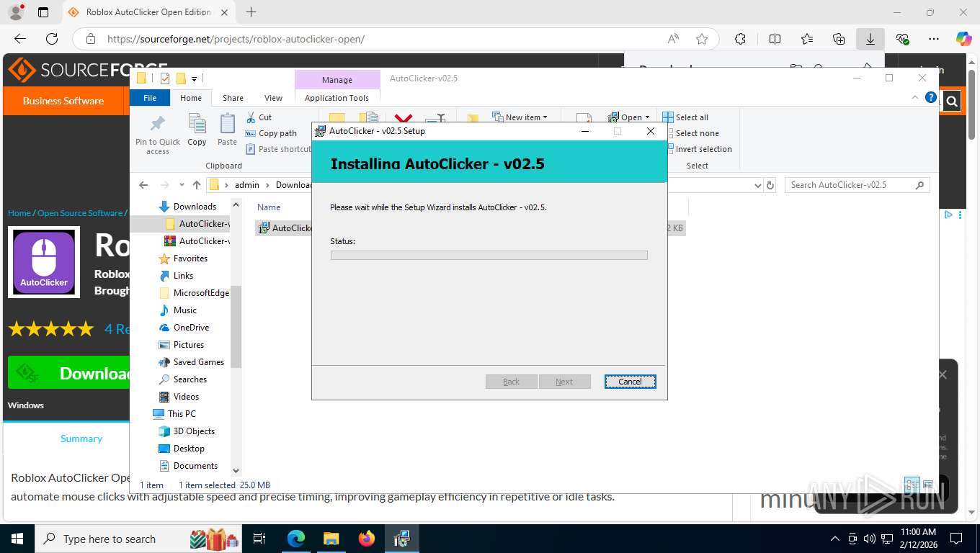Open recent locations dropdown in Explorer
Viewport: 980px width, 553px height.
point(182,185)
